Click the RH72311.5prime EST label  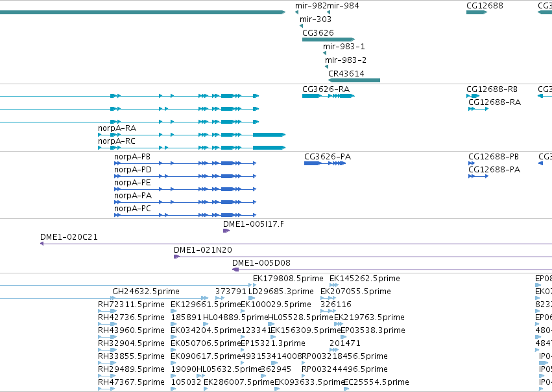pyautogui.click(x=131, y=305)
